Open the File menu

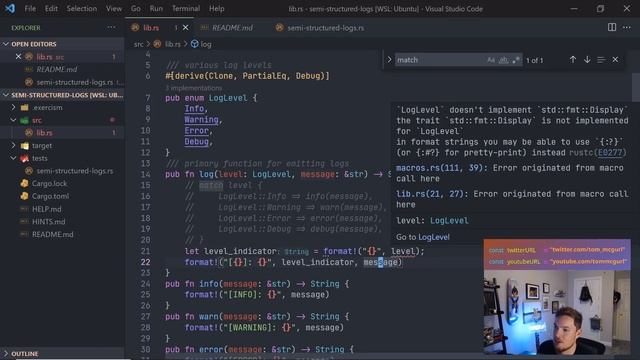tap(30, 9)
